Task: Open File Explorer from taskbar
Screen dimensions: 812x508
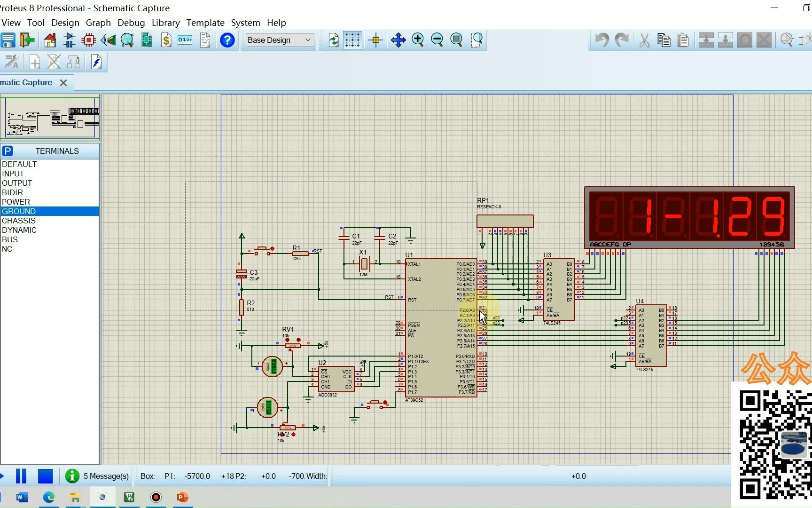Action: 75,497
